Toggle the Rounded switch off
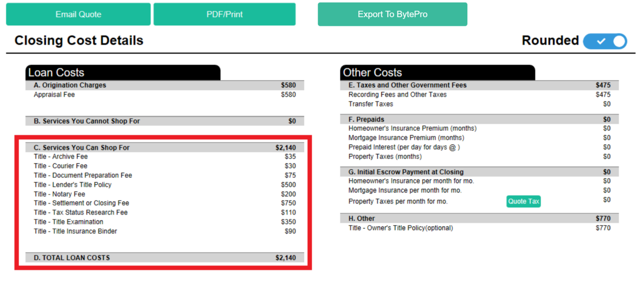This screenshot has width=644, height=287. [x=605, y=41]
